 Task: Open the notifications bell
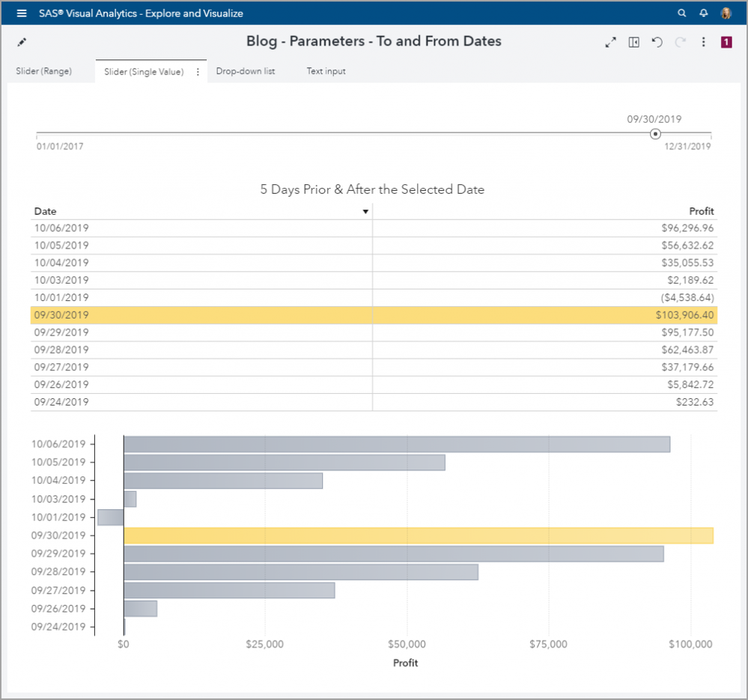[703, 13]
